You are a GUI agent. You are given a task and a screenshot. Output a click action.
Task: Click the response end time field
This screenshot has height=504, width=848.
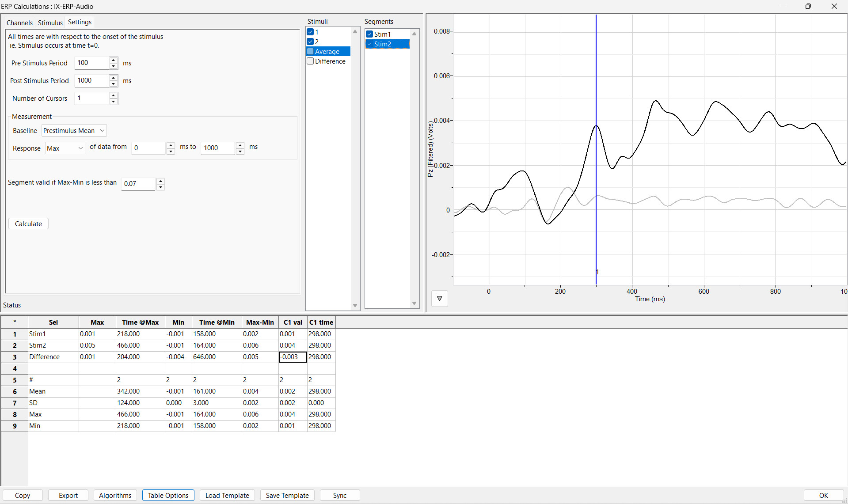coord(217,148)
